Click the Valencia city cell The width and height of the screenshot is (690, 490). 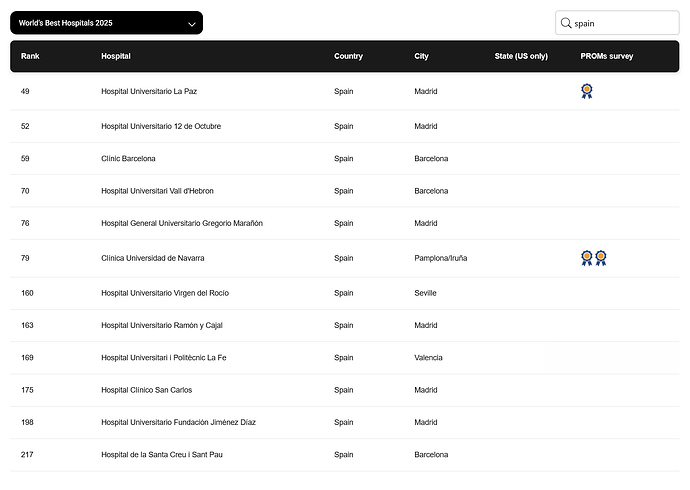pyautogui.click(x=428, y=358)
